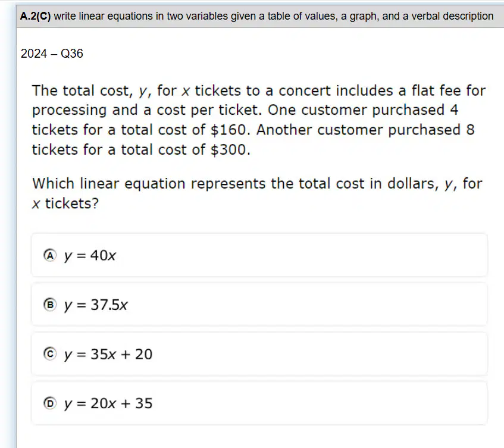
Task: Select the circled A answer bubble
Action: pyautogui.click(x=50, y=255)
